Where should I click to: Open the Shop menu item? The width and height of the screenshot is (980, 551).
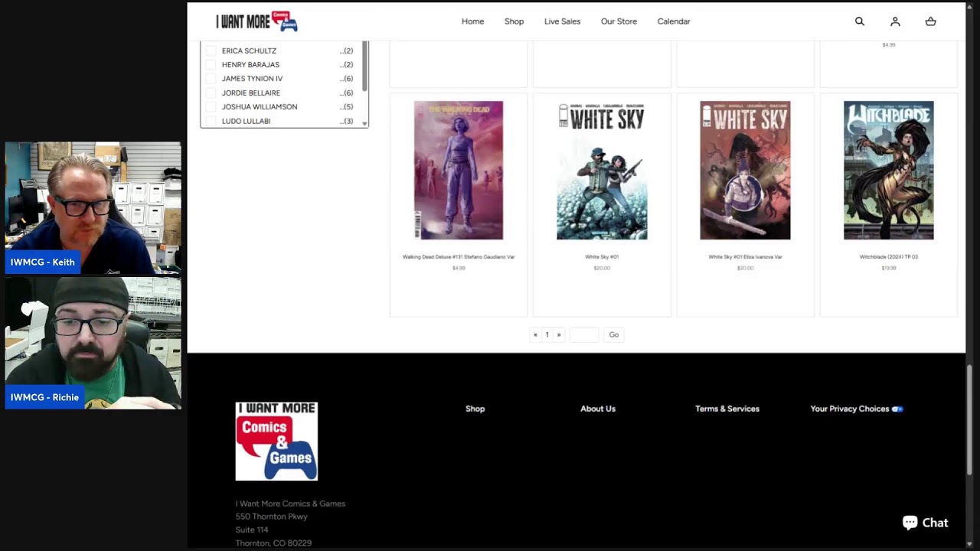[514, 21]
